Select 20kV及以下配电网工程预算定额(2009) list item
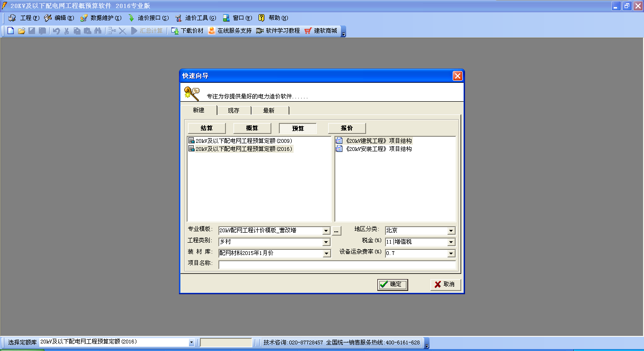The image size is (644, 351). coord(241,140)
